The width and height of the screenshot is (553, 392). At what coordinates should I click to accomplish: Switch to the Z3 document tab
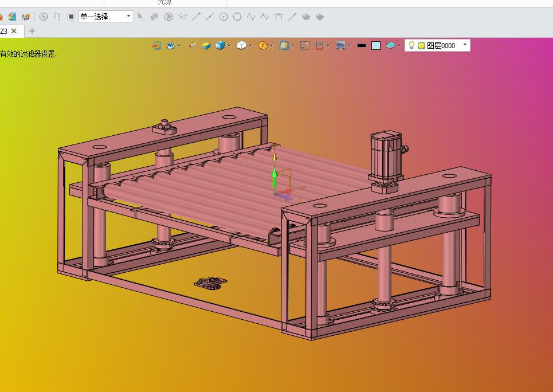[x=4, y=31]
